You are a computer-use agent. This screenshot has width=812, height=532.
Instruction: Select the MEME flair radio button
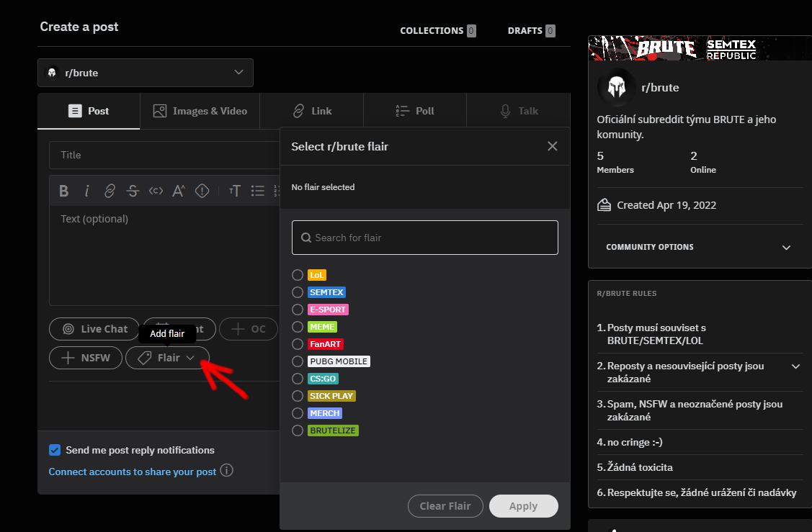pos(298,327)
